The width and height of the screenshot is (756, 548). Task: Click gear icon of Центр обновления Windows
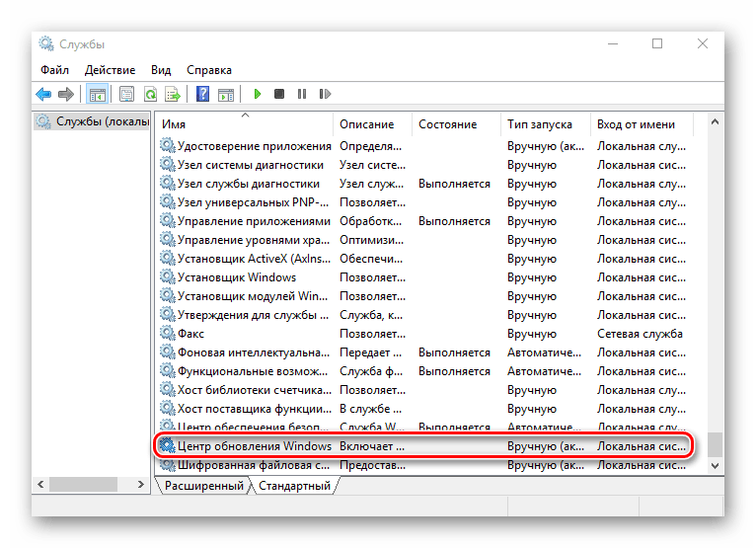tap(168, 445)
